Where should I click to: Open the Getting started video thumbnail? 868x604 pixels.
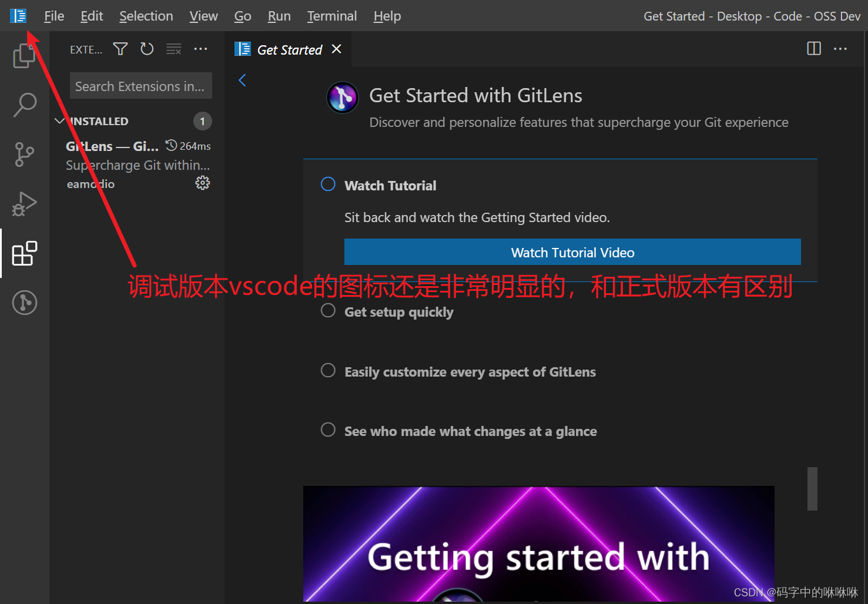pos(538,543)
